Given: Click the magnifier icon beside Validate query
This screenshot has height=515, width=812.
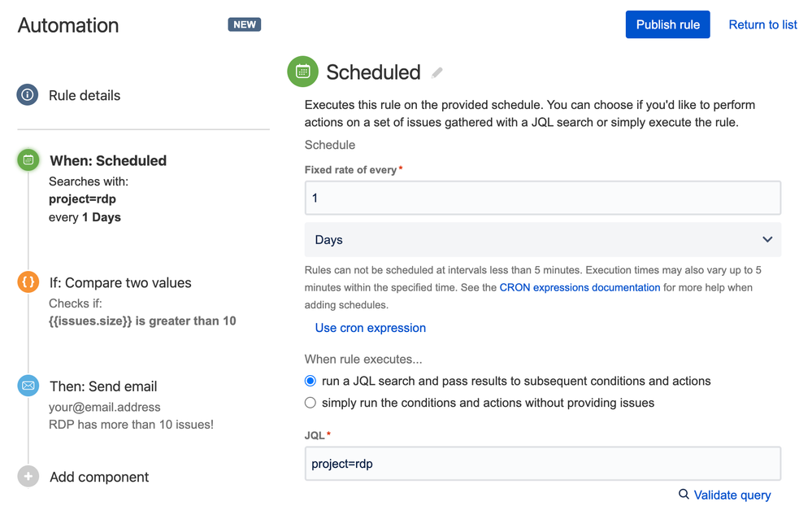Looking at the screenshot, I should coord(684,495).
